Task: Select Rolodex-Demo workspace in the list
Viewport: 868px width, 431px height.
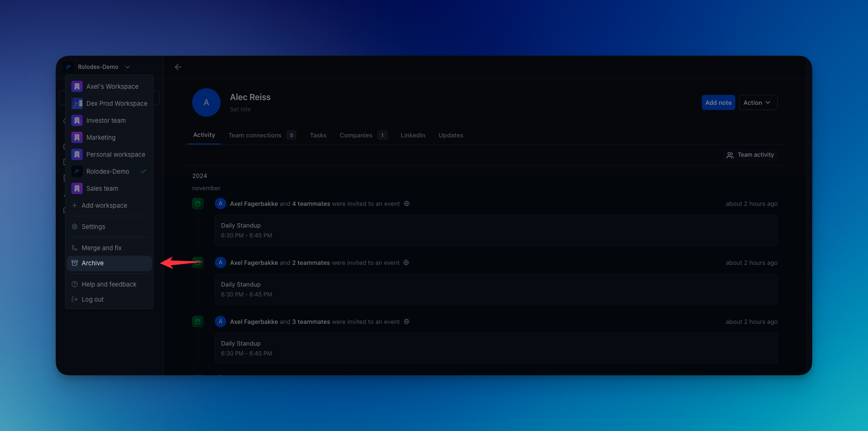Action: (109, 171)
